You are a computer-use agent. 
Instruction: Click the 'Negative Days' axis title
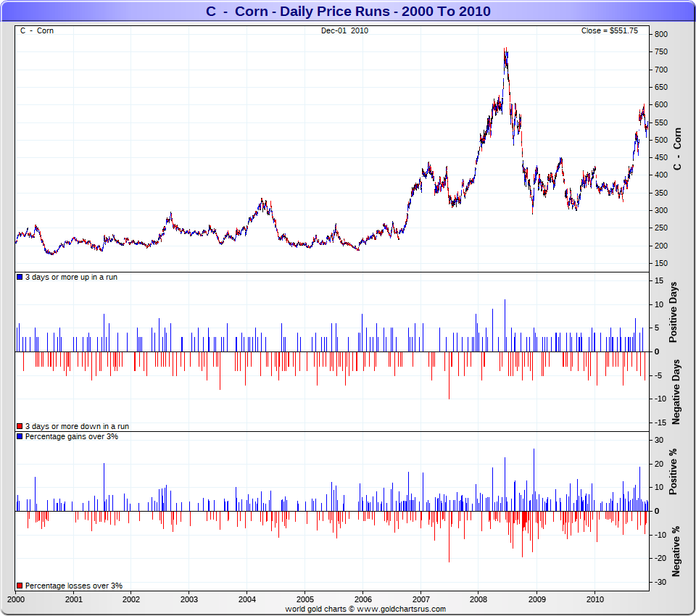coord(675,391)
